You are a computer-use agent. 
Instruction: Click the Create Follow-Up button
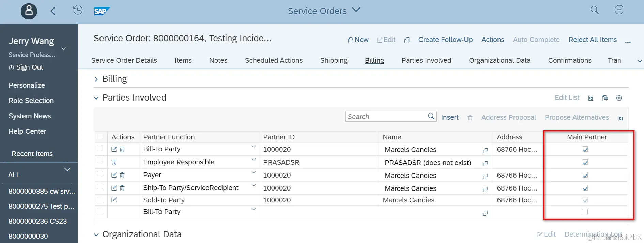pyautogui.click(x=445, y=40)
